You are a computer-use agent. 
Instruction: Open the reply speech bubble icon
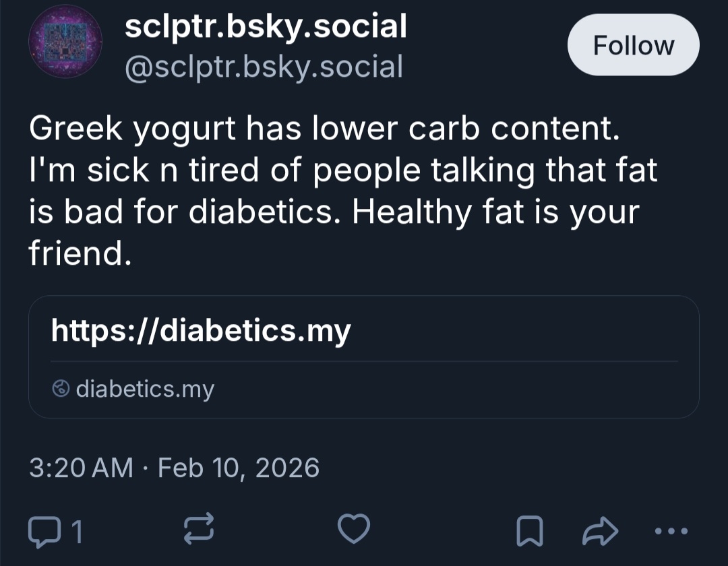[x=44, y=531]
